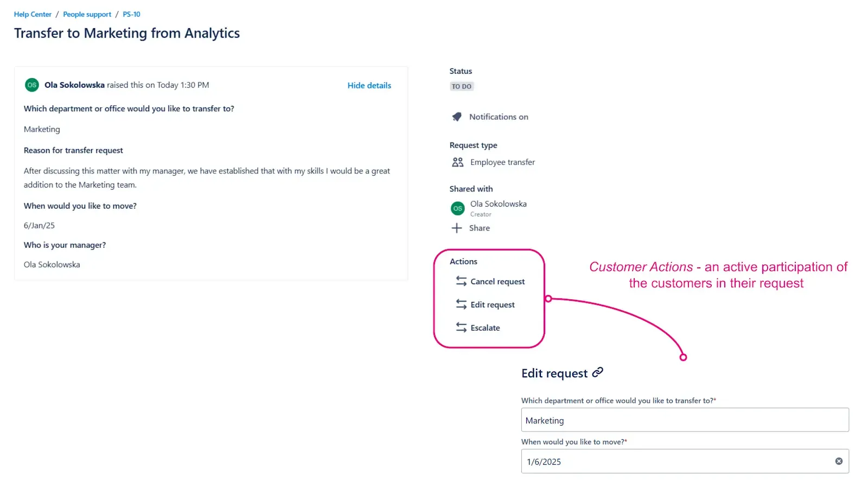Click the Cancel request transfer icon
Image resolution: width=868 pixels, height=488 pixels.
click(x=461, y=281)
